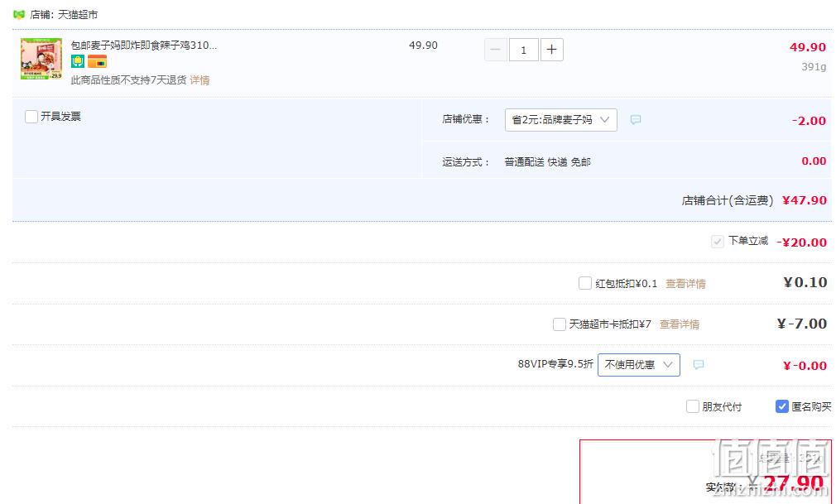Image resolution: width=836 pixels, height=504 pixels.
Task: Open 查看详情 link for 天猫超市卡抵扣
Action: 680,324
